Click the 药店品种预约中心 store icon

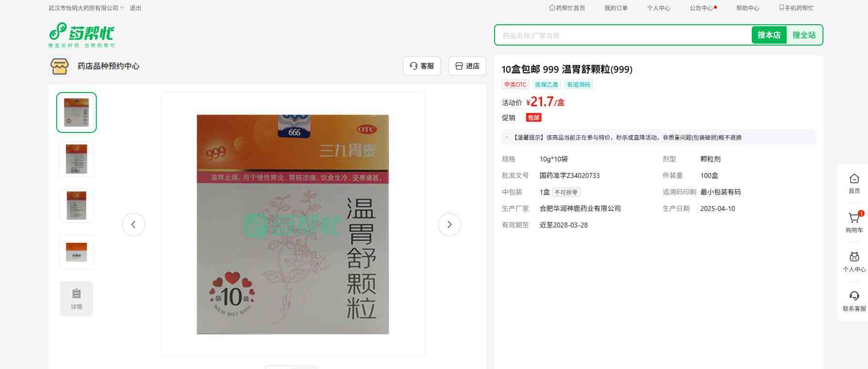pyautogui.click(x=60, y=66)
